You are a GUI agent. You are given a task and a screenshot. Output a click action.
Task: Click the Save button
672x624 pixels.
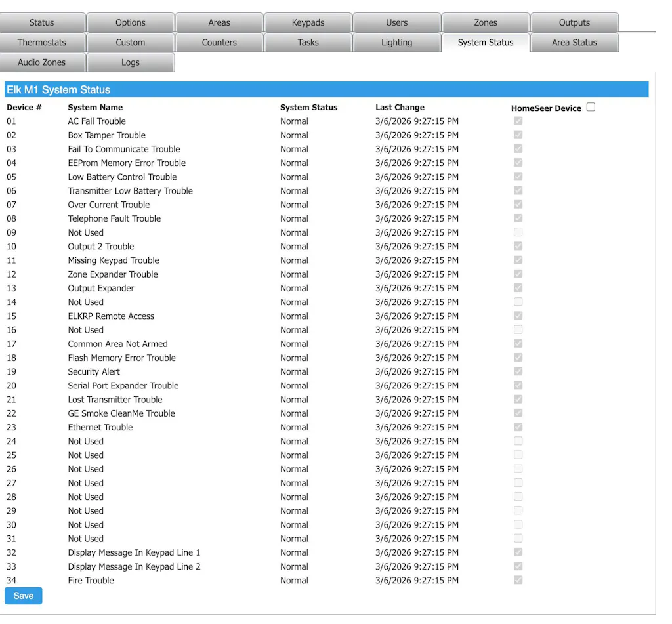pos(23,596)
